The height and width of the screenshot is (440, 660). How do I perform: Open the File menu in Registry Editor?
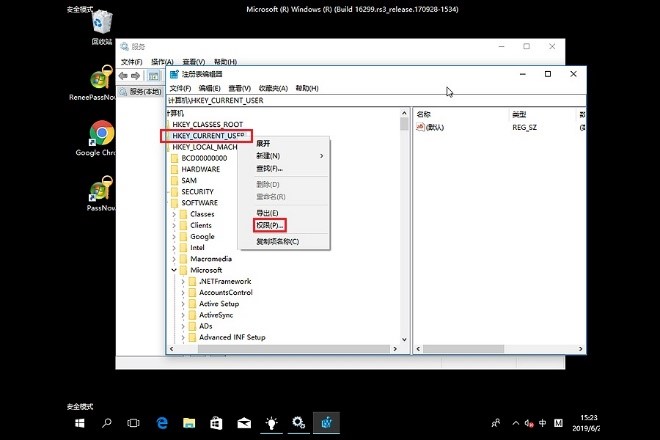(180, 88)
